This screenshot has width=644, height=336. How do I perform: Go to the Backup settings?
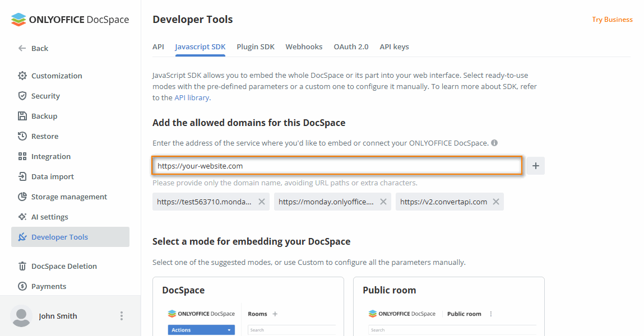(44, 116)
